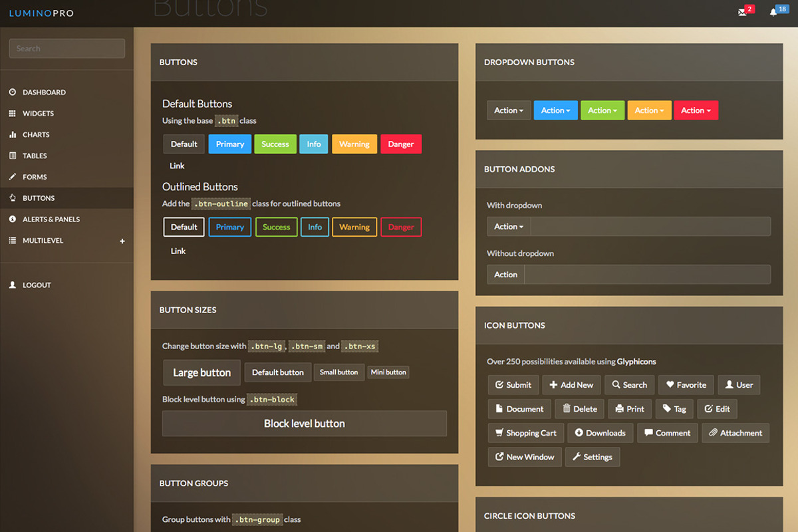Click the outlined Danger button
798x532 pixels.
(x=401, y=227)
